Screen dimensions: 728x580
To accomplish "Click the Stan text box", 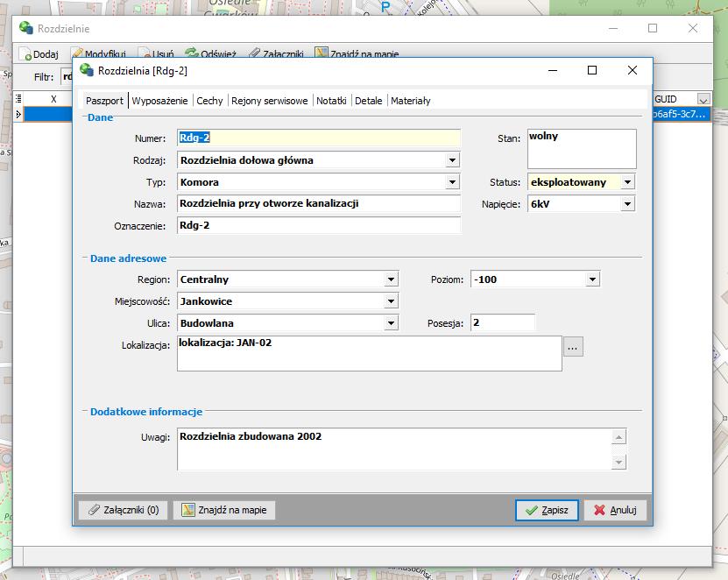I will [x=582, y=149].
